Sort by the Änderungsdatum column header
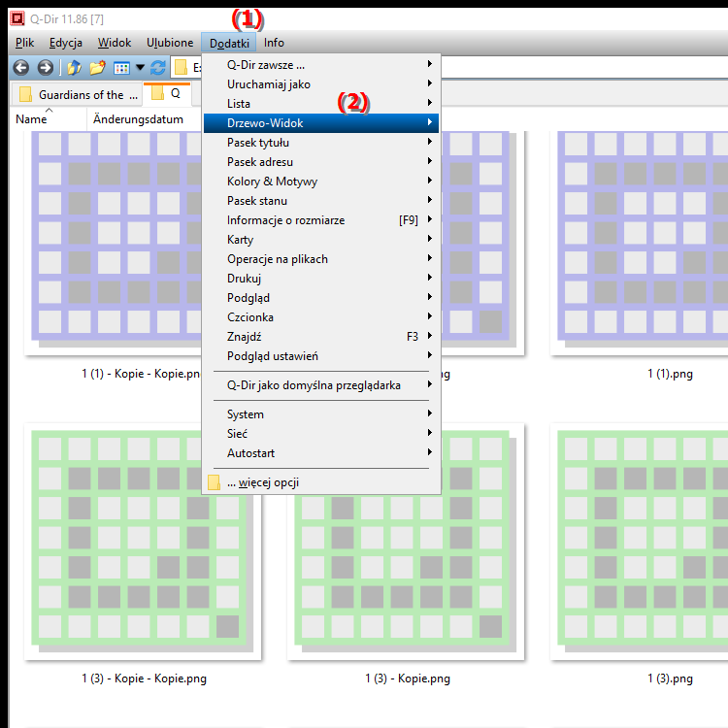This screenshot has width=728, height=728. click(138, 119)
